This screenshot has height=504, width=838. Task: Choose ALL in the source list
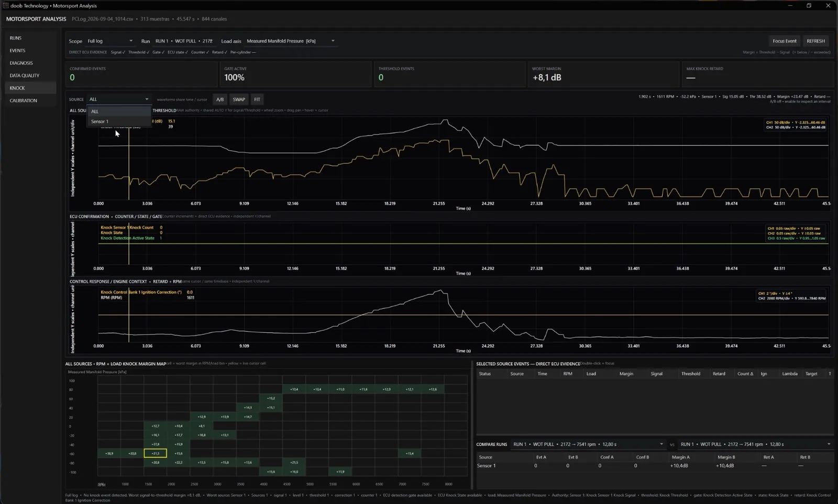pyautogui.click(x=118, y=111)
